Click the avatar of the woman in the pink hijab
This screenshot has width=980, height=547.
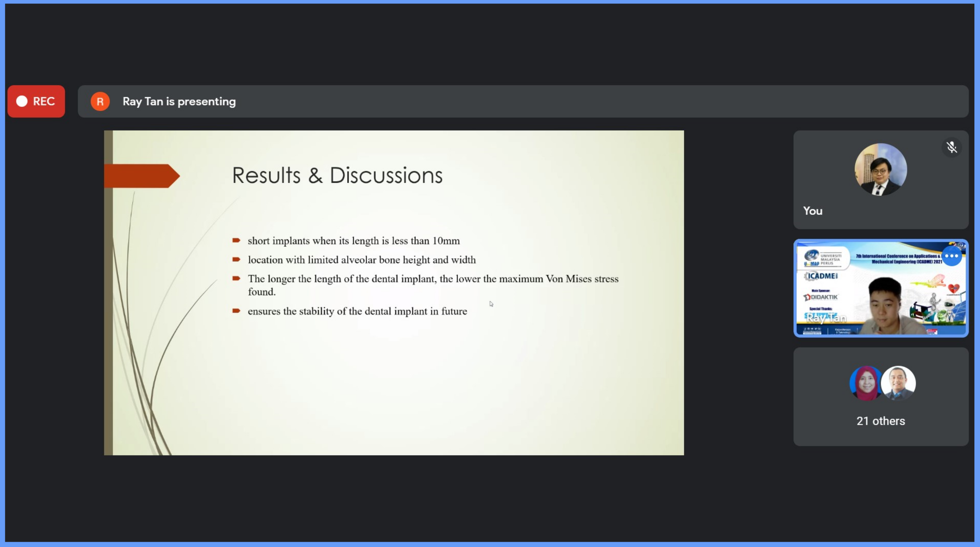pos(866,383)
